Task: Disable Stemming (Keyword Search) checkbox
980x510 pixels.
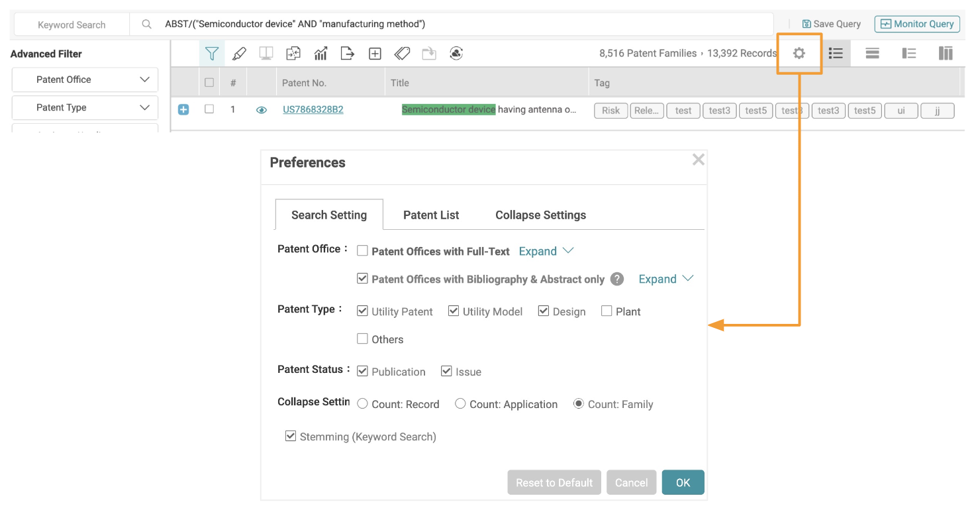Action: pos(290,436)
